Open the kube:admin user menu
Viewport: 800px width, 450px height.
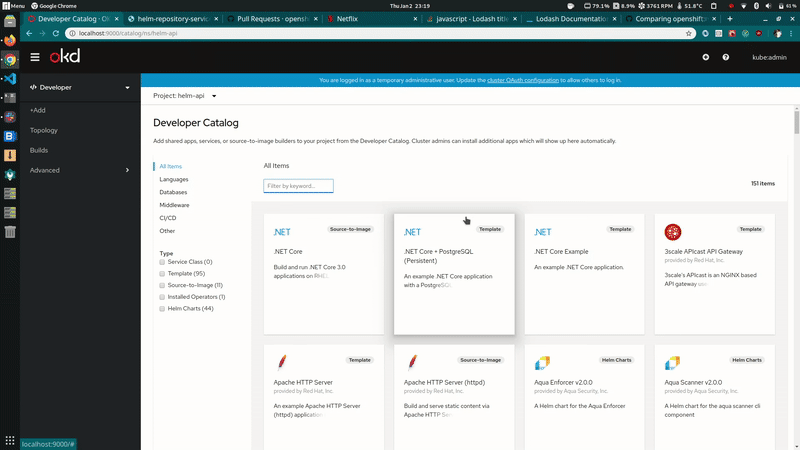point(769,57)
